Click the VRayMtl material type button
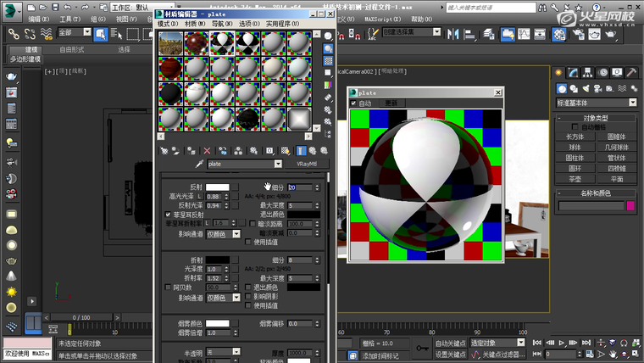644x363 pixels. [306, 164]
